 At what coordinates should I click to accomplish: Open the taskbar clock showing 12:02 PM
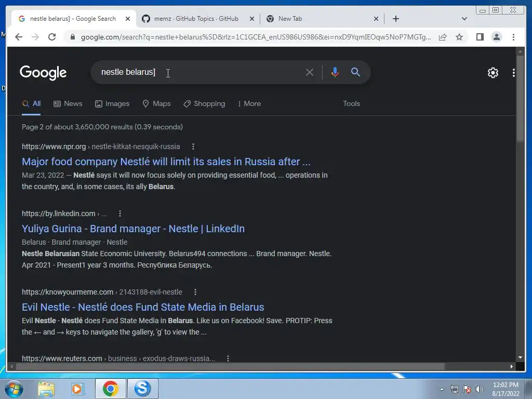click(x=506, y=389)
